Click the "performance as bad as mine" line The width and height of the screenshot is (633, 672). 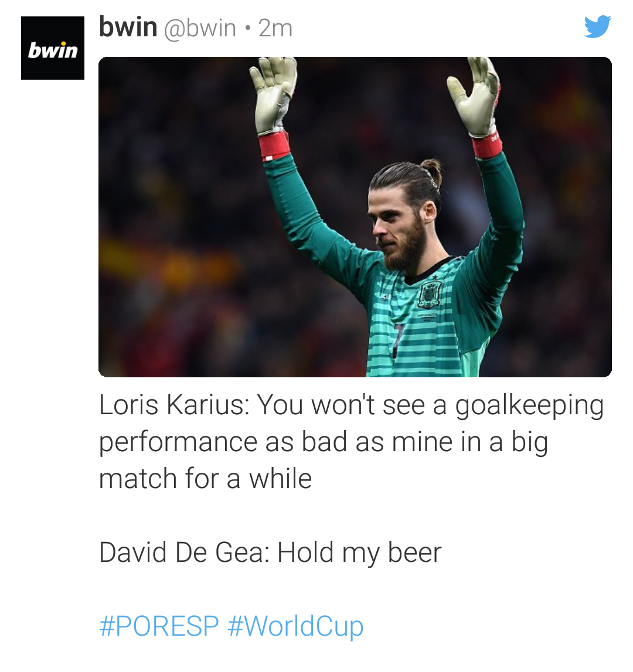pos(324,442)
